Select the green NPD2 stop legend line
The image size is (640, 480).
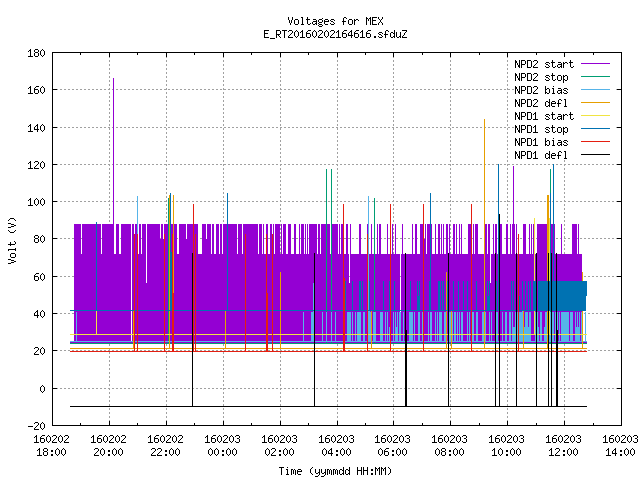pyautogui.click(x=595, y=76)
